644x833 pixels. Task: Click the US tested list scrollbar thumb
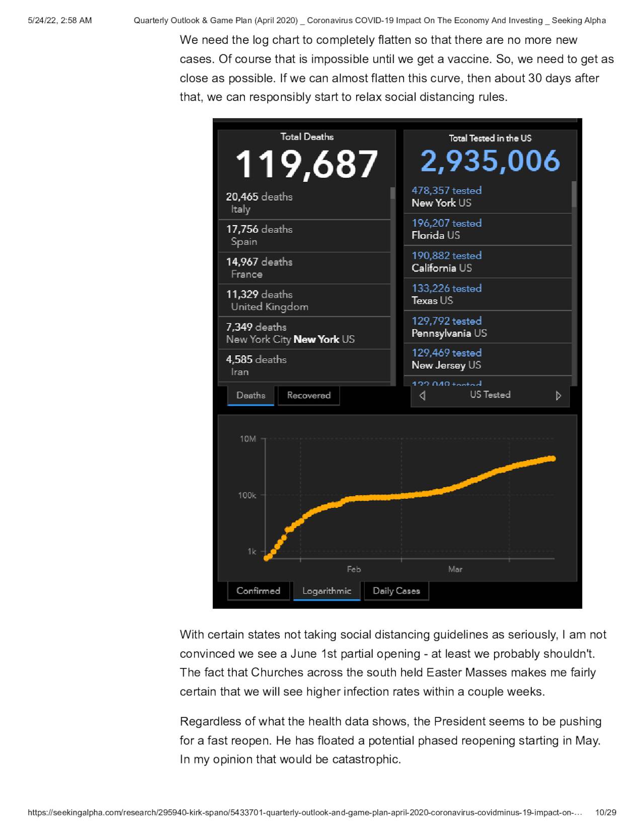(x=574, y=194)
